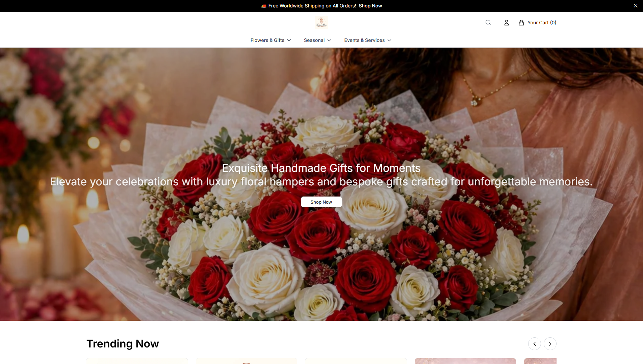Click the shopping bag cart icon
This screenshot has height=364, width=643.
521,23
